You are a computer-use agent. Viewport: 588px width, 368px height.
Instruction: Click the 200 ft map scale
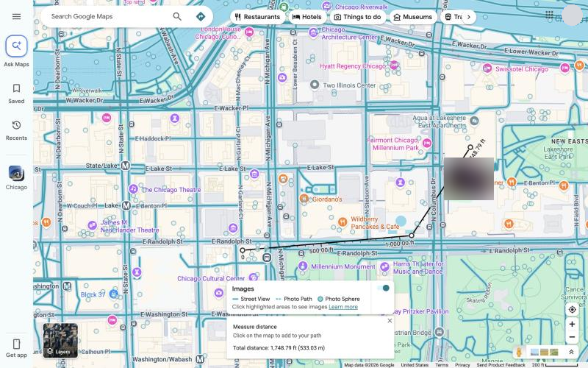point(555,365)
